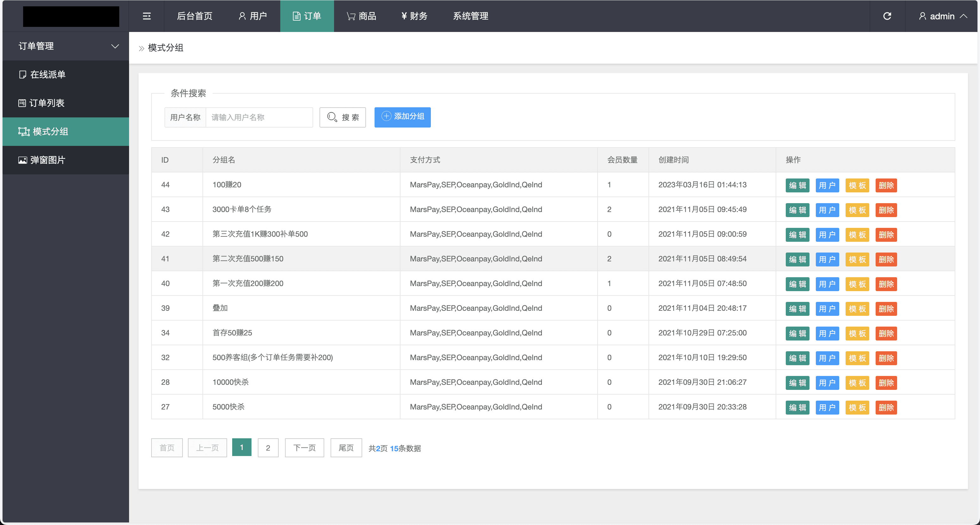
Task: Click the 搜索 magnifier button
Action: (342, 117)
